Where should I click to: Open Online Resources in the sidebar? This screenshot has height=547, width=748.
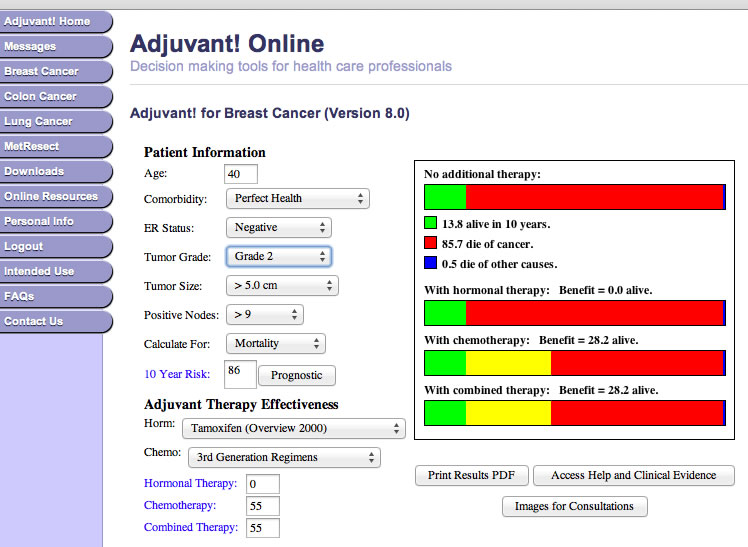pyautogui.click(x=56, y=196)
